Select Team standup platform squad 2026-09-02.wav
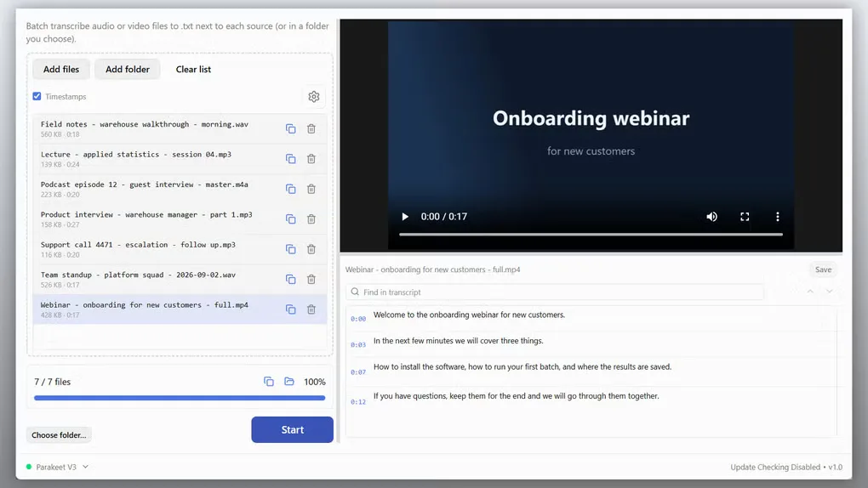The width and height of the screenshot is (868, 488). point(180,280)
